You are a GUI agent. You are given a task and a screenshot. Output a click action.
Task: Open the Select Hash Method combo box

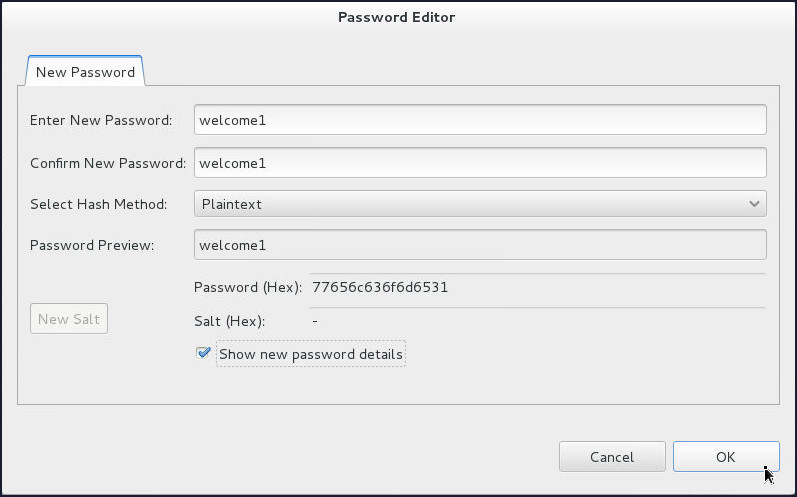pyautogui.click(x=470, y=204)
